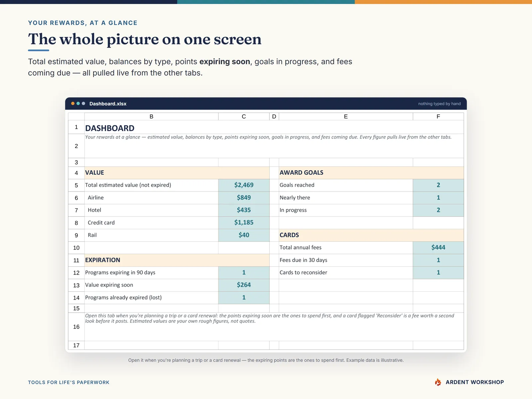
Task: Click the row 16 italic note text
Action: click(270, 319)
